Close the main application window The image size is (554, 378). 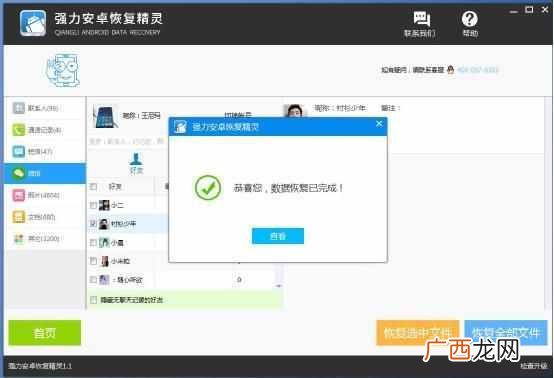click(545, 10)
